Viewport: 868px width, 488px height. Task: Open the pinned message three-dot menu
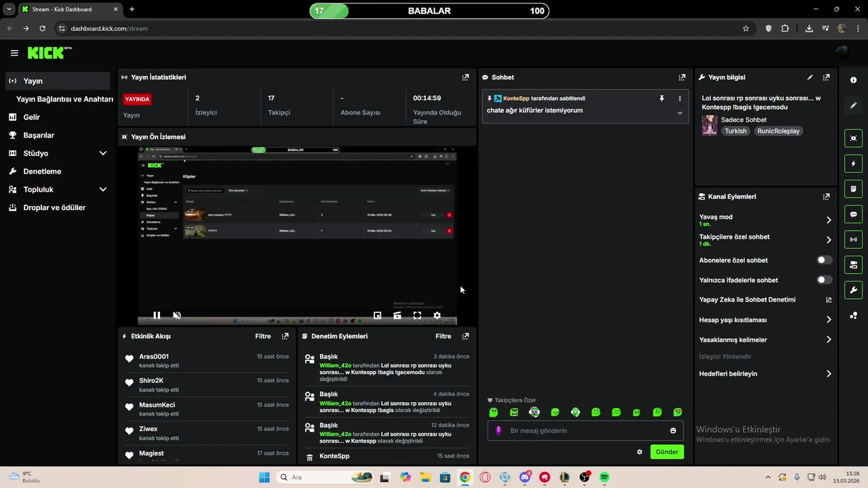[x=679, y=98]
